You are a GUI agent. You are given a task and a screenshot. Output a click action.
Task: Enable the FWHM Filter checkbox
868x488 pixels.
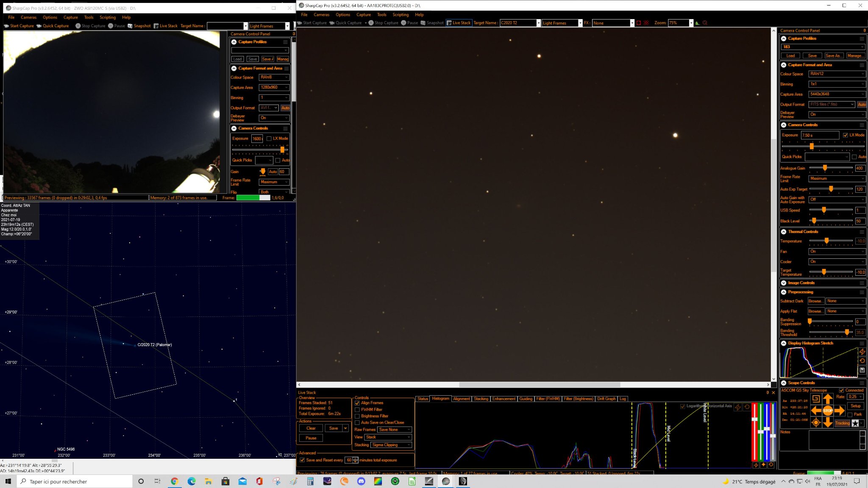[357, 410]
